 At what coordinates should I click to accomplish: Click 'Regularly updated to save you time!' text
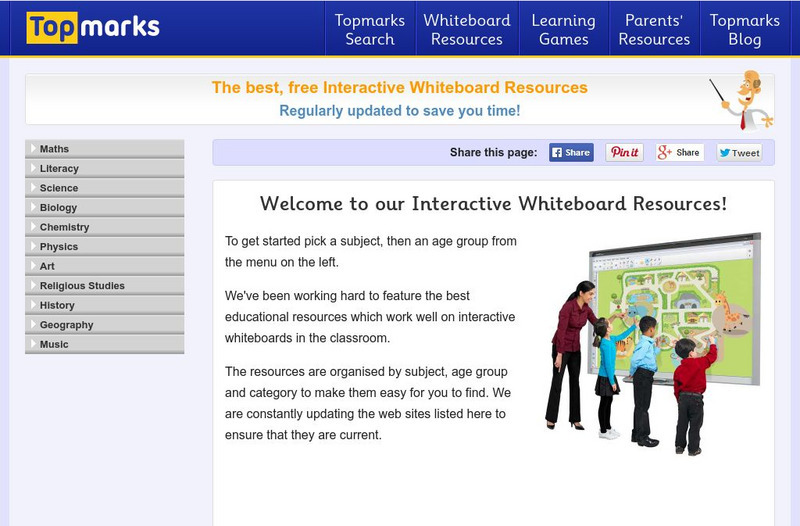point(399,111)
